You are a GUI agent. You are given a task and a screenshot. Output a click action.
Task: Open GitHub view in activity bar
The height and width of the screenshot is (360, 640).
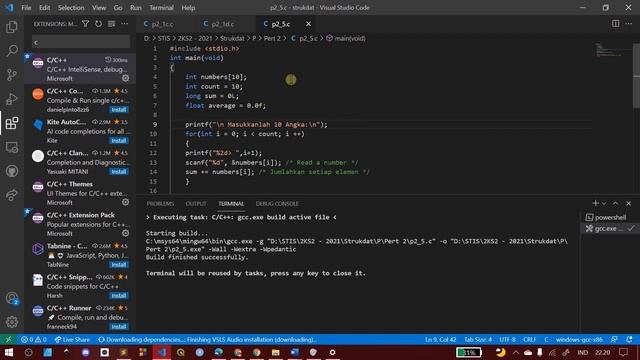click(x=12, y=171)
